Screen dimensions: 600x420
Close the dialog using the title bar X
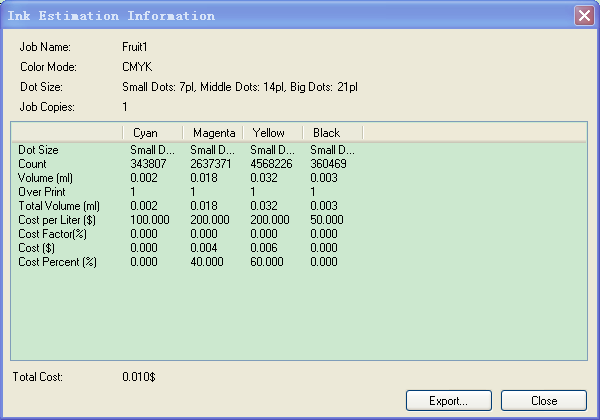pyautogui.click(x=584, y=16)
